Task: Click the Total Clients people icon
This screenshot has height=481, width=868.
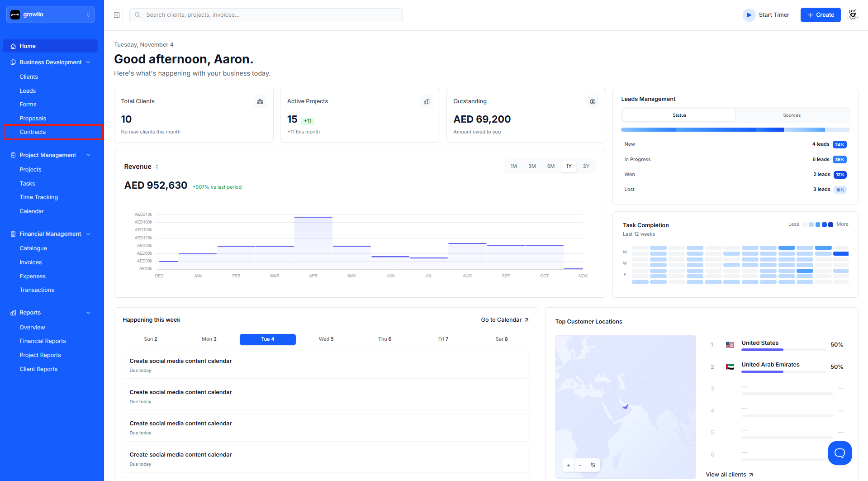Action: 260,101
